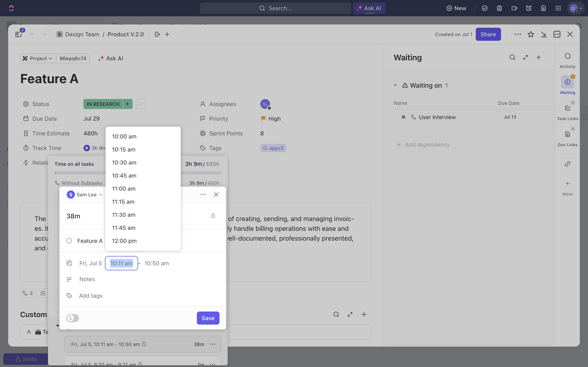Open the Activity panel icon
The image size is (588, 367).
pyautogui.click(x=567, y=56)
